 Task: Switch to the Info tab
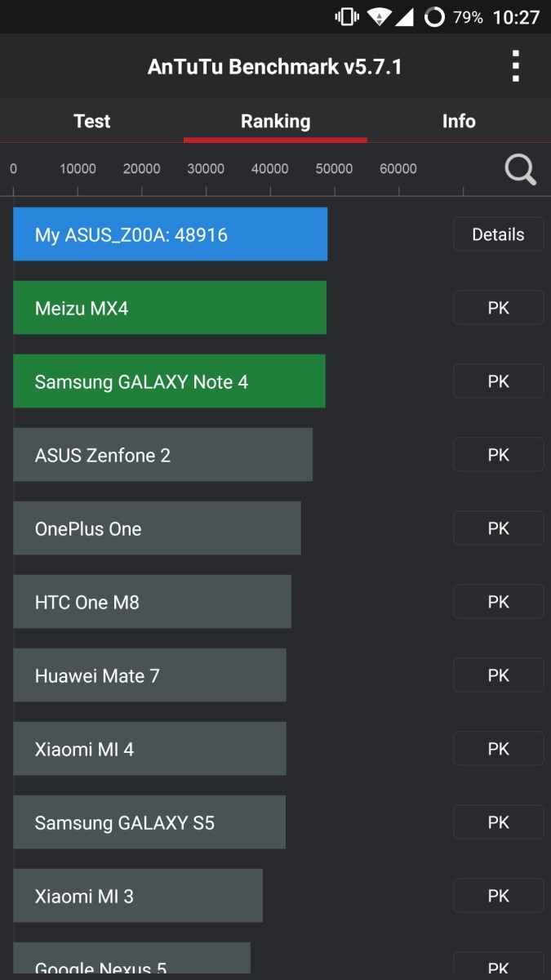[459, 121]
